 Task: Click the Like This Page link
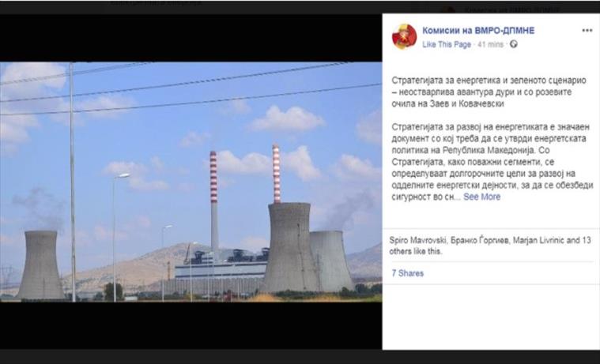447,44
